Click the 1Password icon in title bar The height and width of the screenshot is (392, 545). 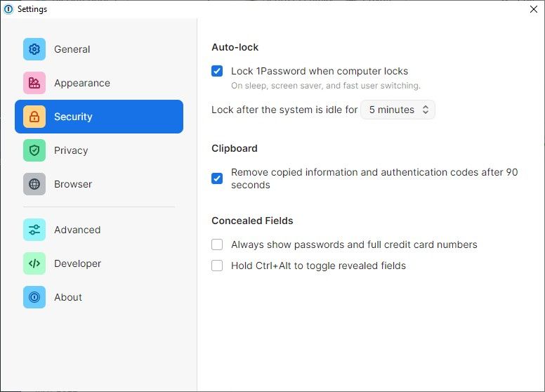(x=8, y=9)
